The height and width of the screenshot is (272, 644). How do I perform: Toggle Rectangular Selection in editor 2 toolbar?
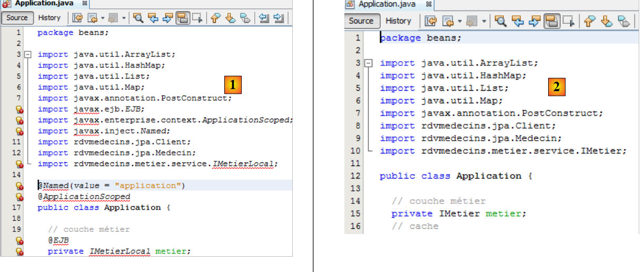[x=568, y=21]
